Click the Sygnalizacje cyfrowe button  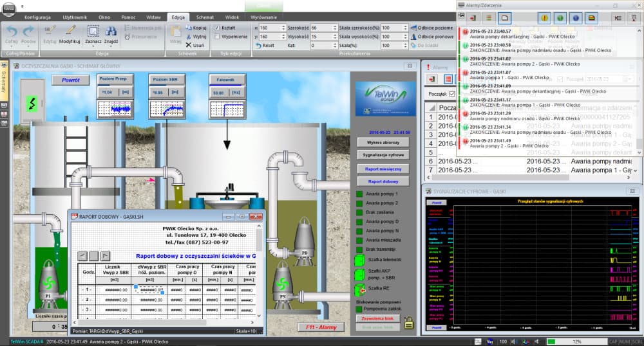coord(383,155)
